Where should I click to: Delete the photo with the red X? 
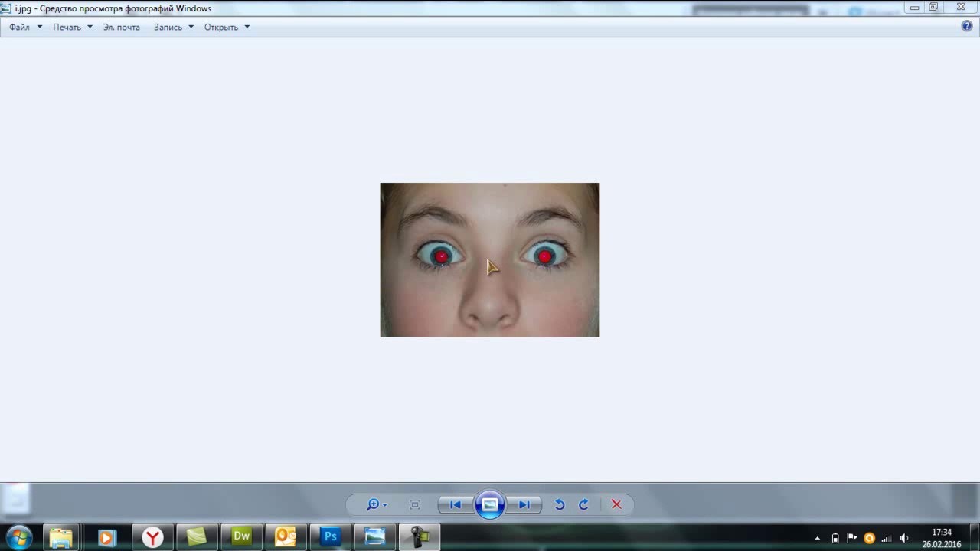tap(616, 505)
